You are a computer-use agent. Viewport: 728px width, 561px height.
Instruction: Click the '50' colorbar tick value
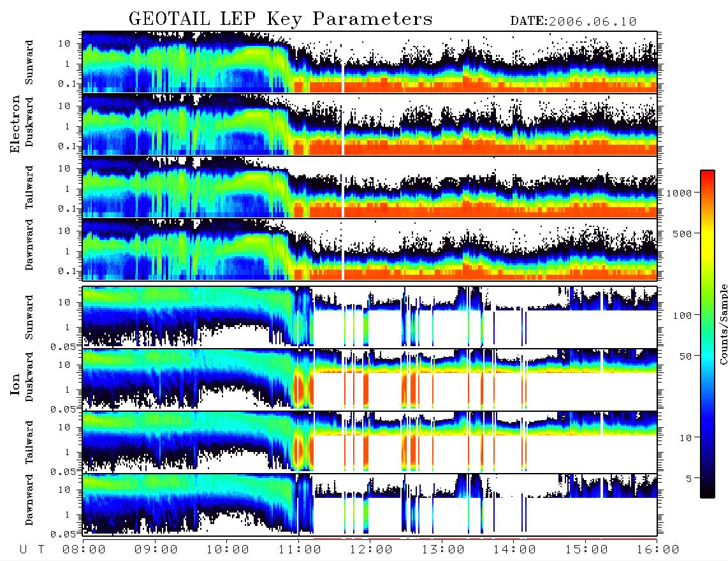click(x=686, y=356)
